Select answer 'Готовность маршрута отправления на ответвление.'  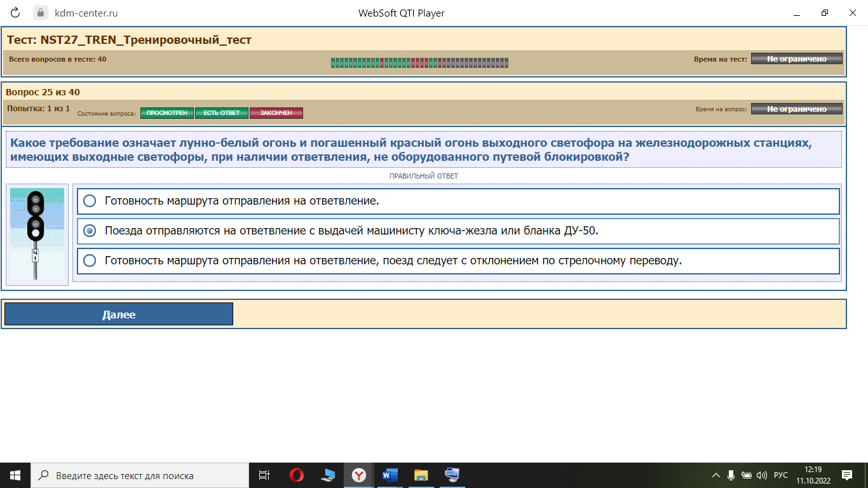(x=458, y=201)
